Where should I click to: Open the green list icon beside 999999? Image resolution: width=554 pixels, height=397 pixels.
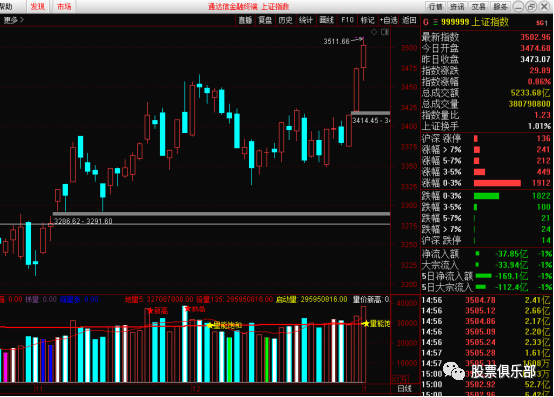coord(435,22)
